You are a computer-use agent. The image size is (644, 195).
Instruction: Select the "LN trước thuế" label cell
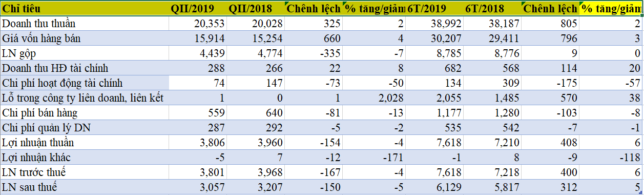click(85, 172)
